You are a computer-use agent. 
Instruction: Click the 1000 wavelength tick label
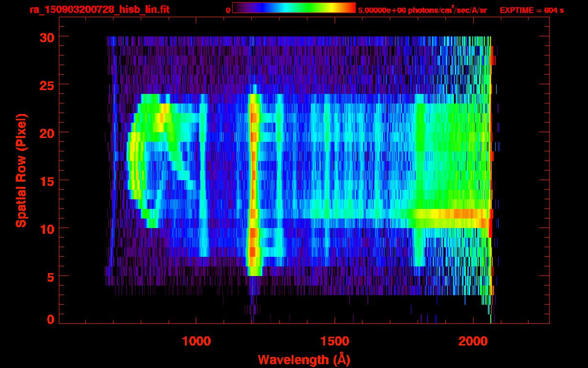(x=197, y=341)
